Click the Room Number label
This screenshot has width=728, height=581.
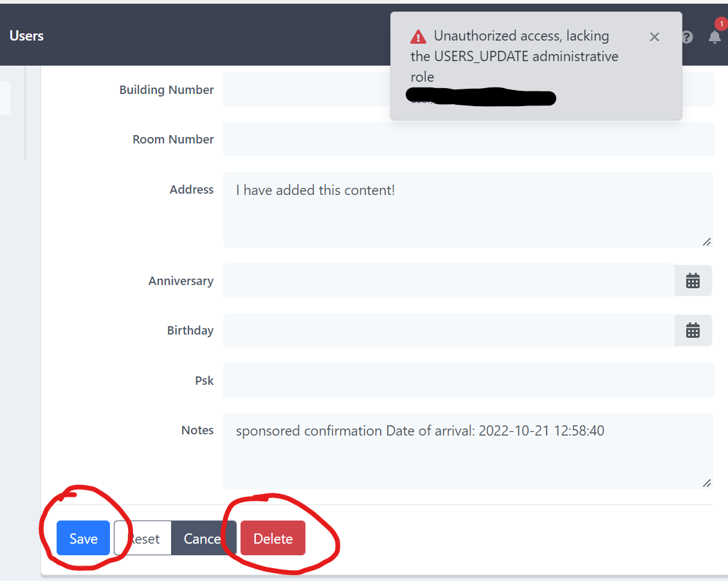[173, 140]
